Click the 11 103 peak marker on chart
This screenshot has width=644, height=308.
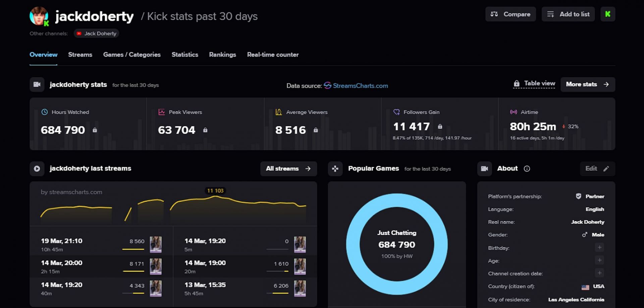(x=215, y=191)
